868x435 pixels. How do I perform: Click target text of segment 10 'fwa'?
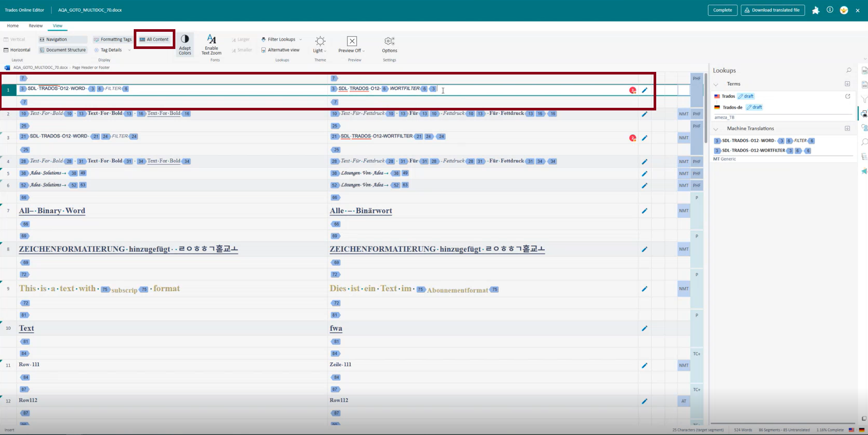(336, 328)
